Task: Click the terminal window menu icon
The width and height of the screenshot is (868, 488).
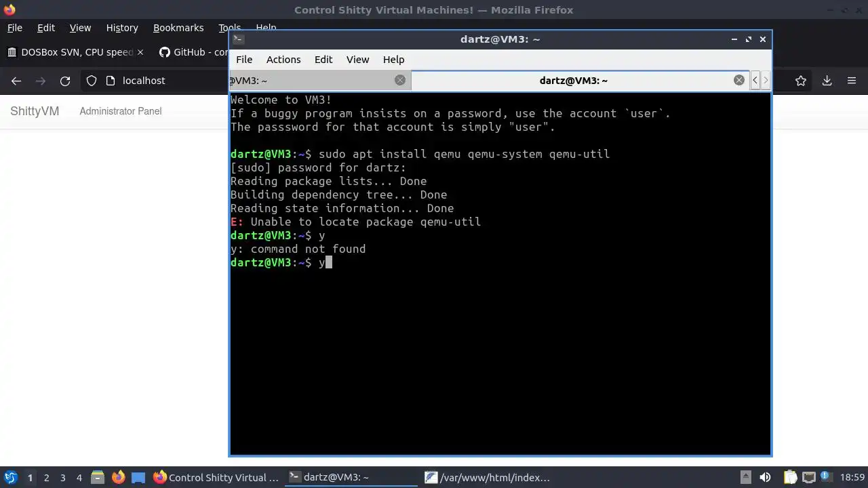Action: 237,39
